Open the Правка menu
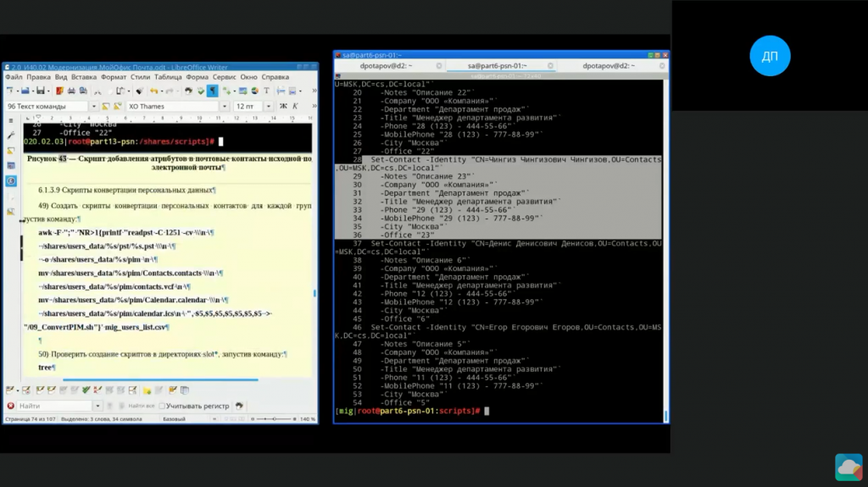Viewport: 868px width, 487px height. click(x=38, y=77)
